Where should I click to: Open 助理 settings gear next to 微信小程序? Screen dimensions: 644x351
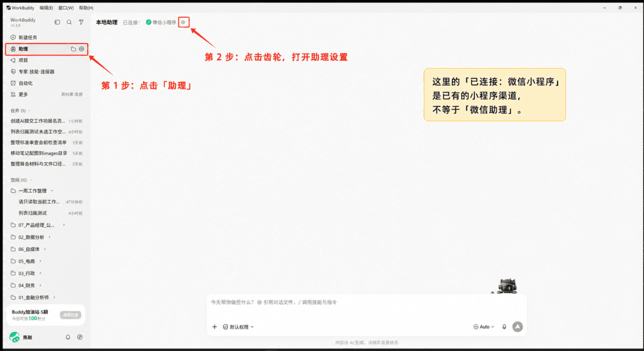(x=184, y=22)
